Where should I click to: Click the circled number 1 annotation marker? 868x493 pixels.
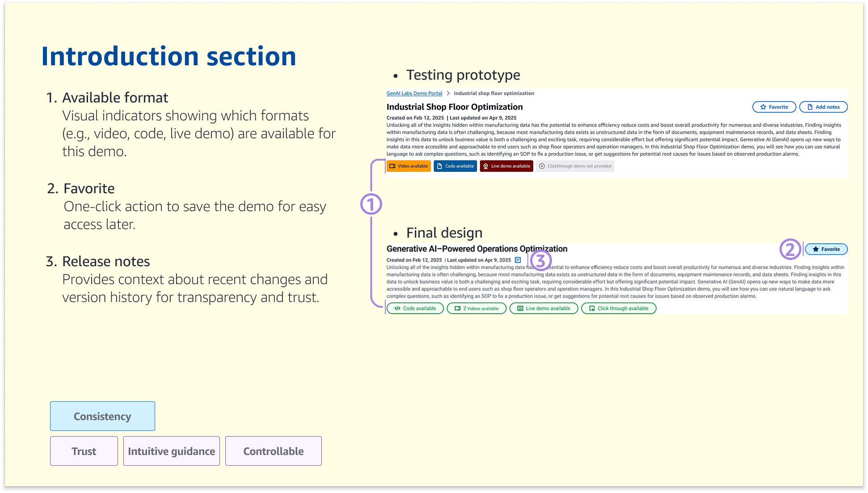pyautogui.click(x=371, y=204)
